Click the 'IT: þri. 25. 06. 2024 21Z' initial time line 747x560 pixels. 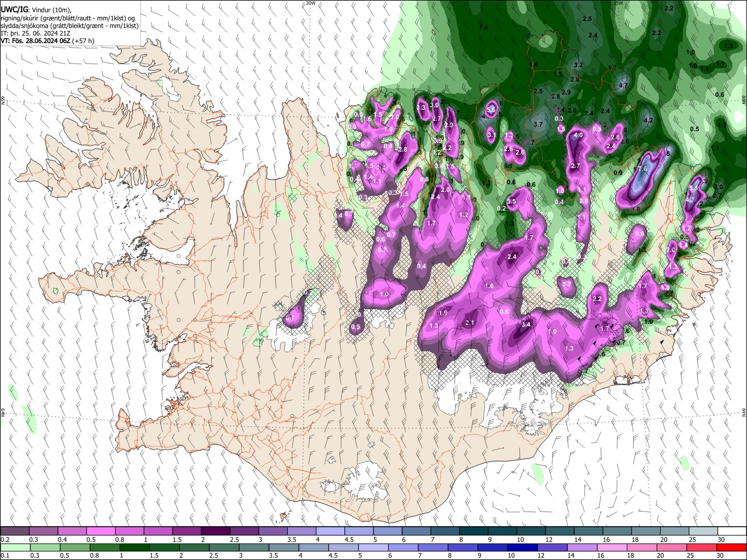pyautogui.click(x=35, y=33)
